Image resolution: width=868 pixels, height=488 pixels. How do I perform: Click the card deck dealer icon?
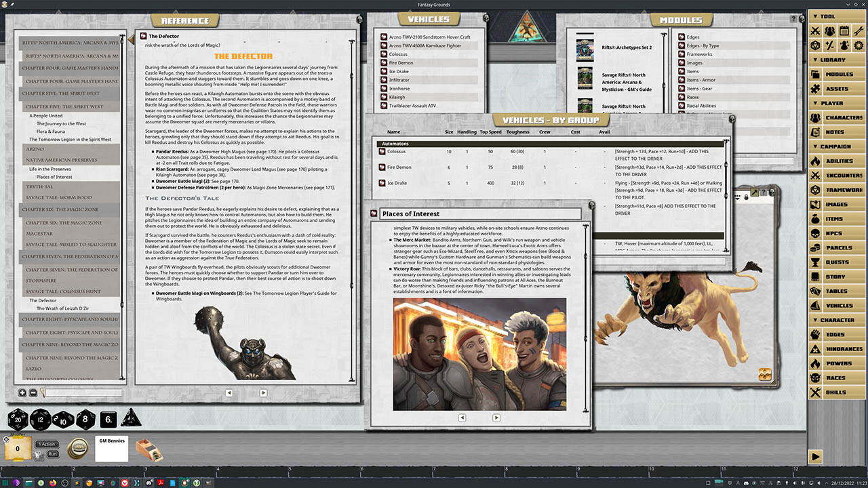click(148, 450)
